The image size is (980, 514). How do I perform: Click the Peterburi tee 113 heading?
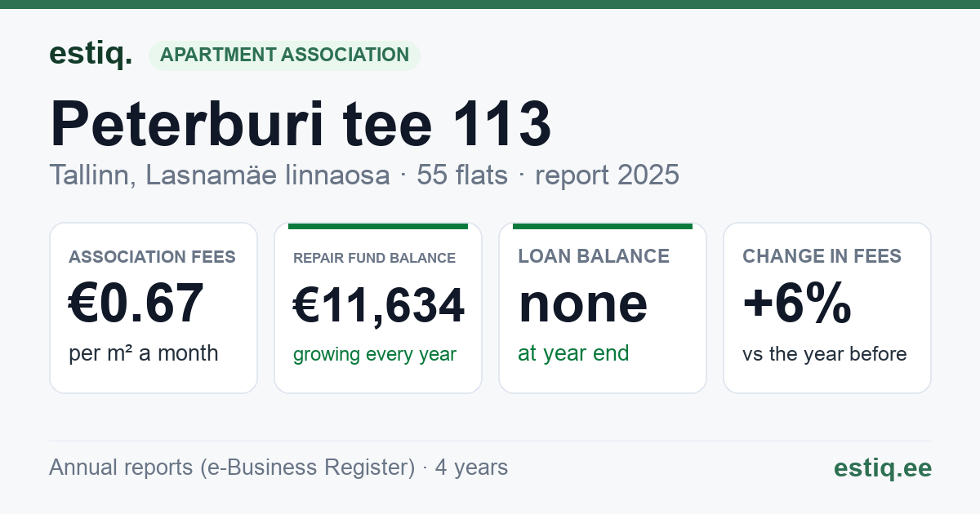(301, 125)
